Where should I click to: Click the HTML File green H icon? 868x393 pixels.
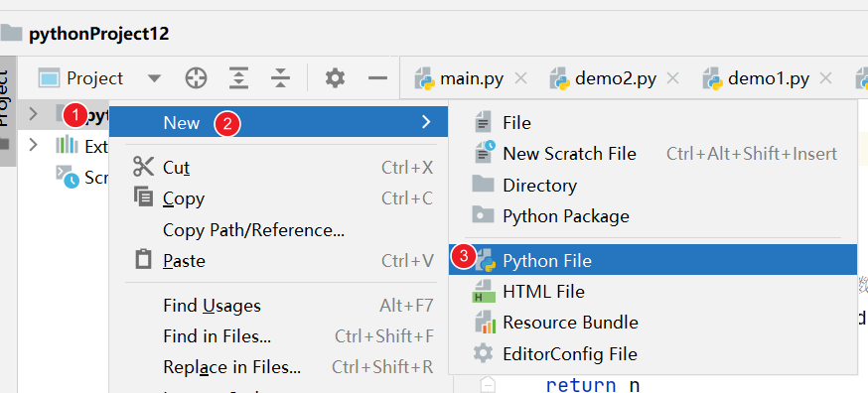point(484,291)
